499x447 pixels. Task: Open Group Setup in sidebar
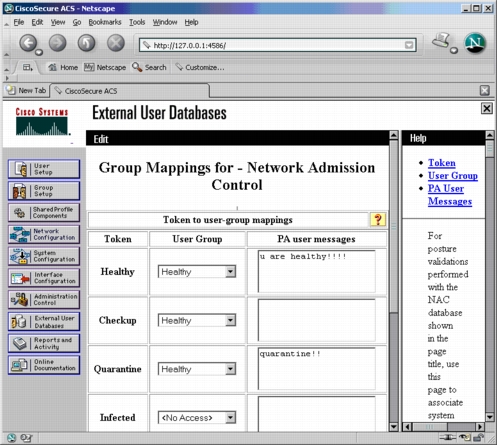[x=44, y=191]
